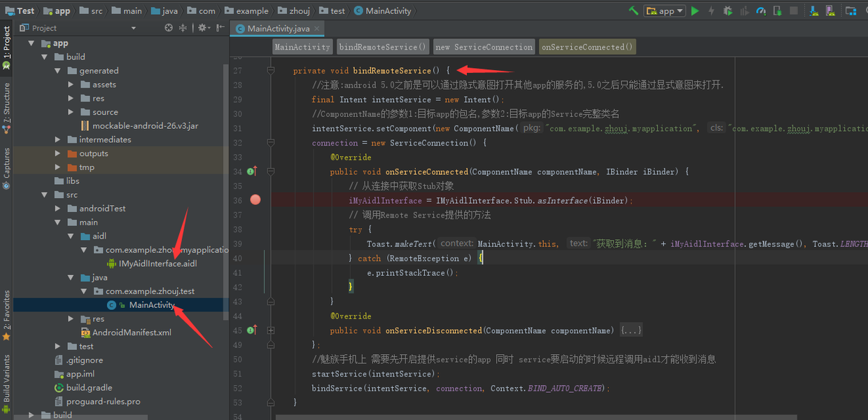This screenshot has width=868, height=420.
Task: Toggle the 7: Structure tool window
Action: tap(6, 108)
